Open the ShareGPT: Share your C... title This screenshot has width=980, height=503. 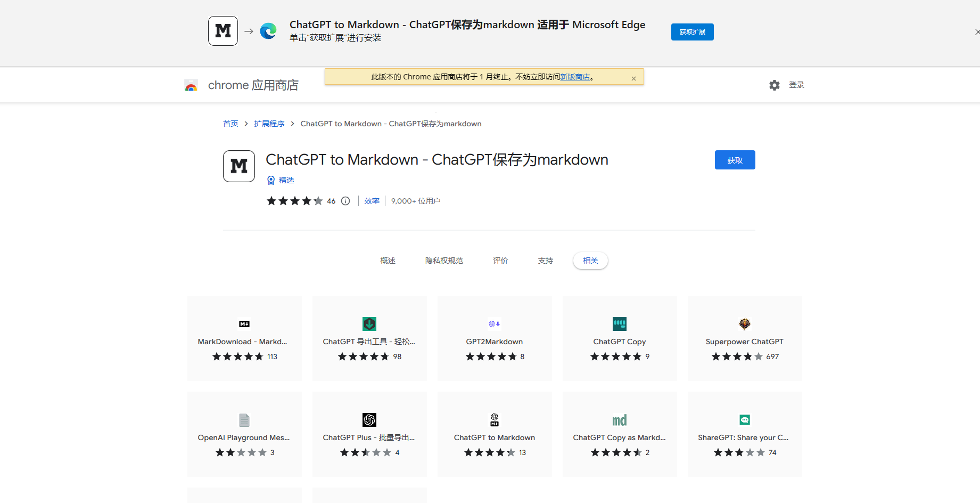pyautogui.click(x=744, y=437)
